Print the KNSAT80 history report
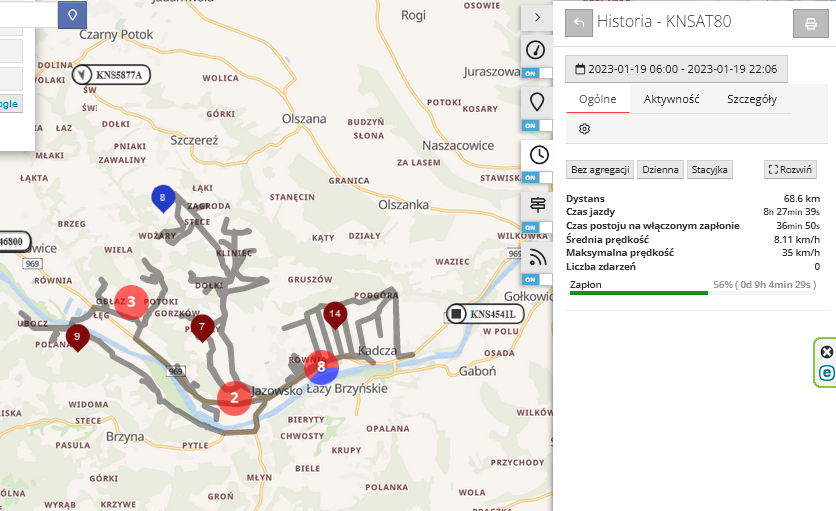The height and width of the screenshot is (511, 836). (810, 24)
